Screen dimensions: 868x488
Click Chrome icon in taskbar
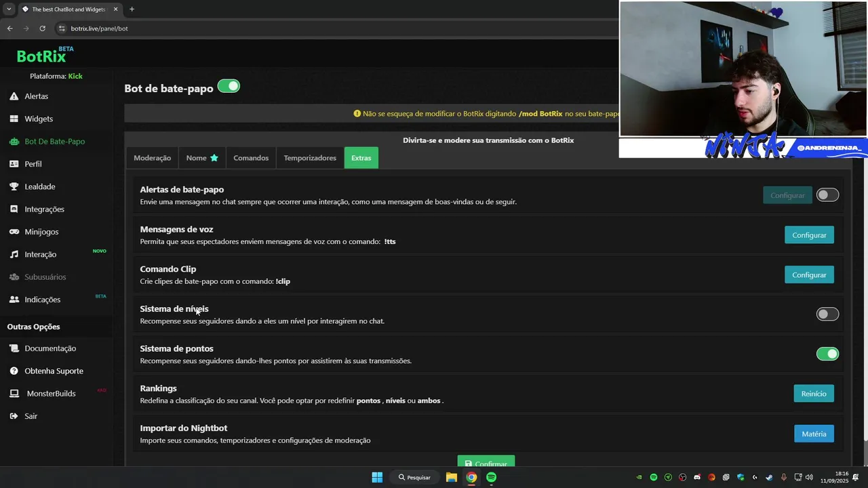471,477
